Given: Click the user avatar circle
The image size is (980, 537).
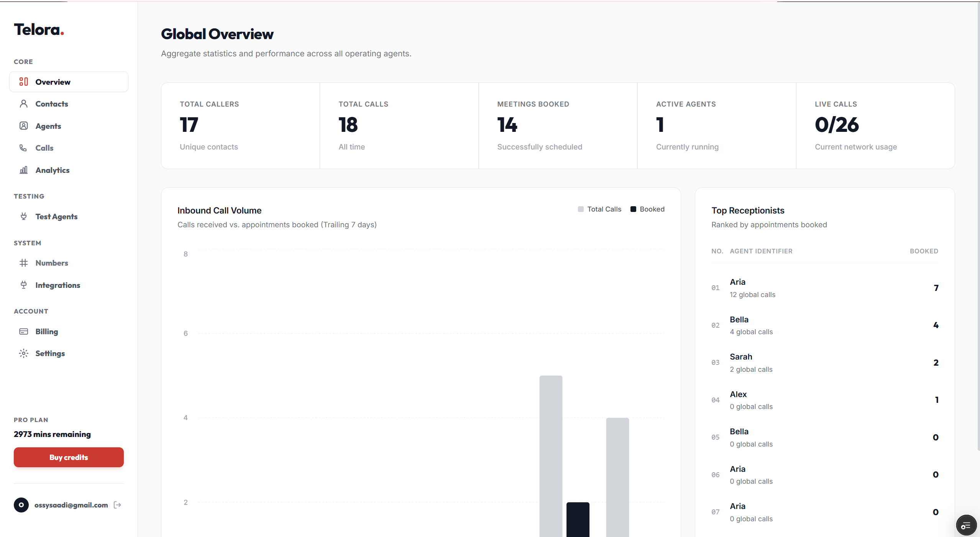Looking at the screenshot, I should tap(21, 505).
